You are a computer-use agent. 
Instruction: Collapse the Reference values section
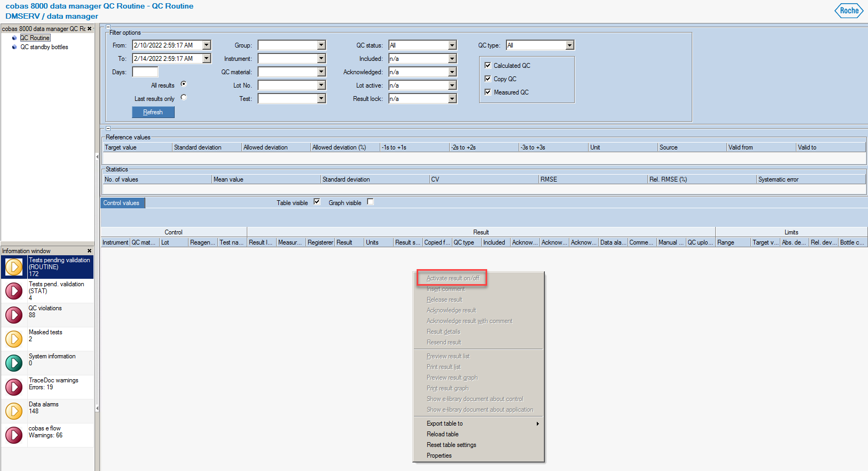108,128
